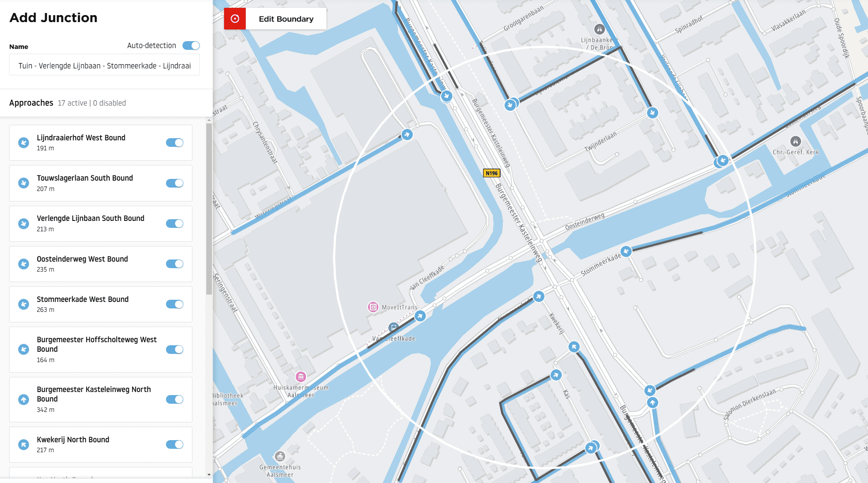
Task: Click the N196 road shield on map
Action: [491, 173]
